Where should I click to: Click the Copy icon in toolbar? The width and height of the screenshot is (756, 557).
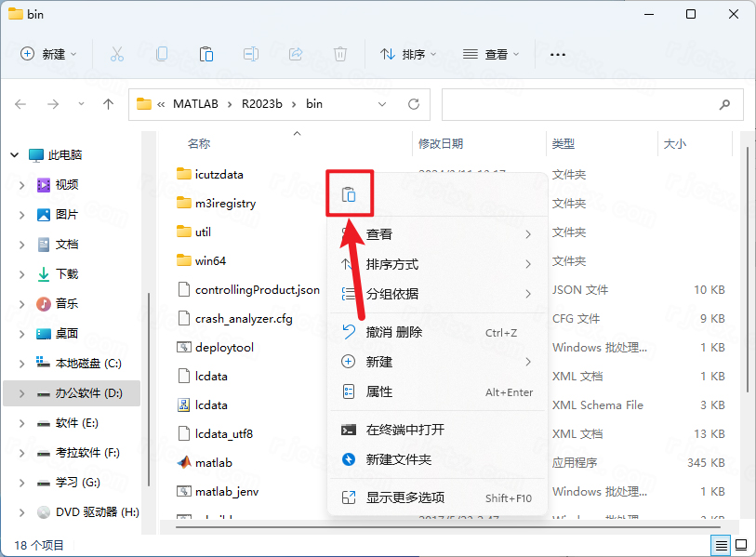tap(162, 54)
